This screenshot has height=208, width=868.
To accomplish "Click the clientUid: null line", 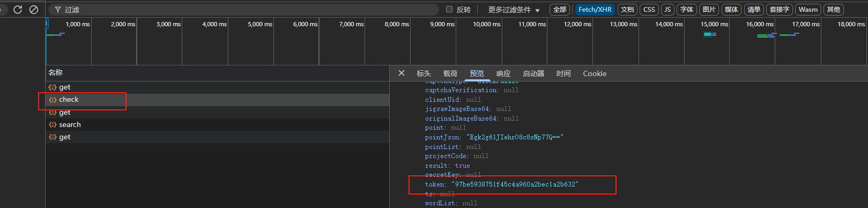I will click(453, 100).
